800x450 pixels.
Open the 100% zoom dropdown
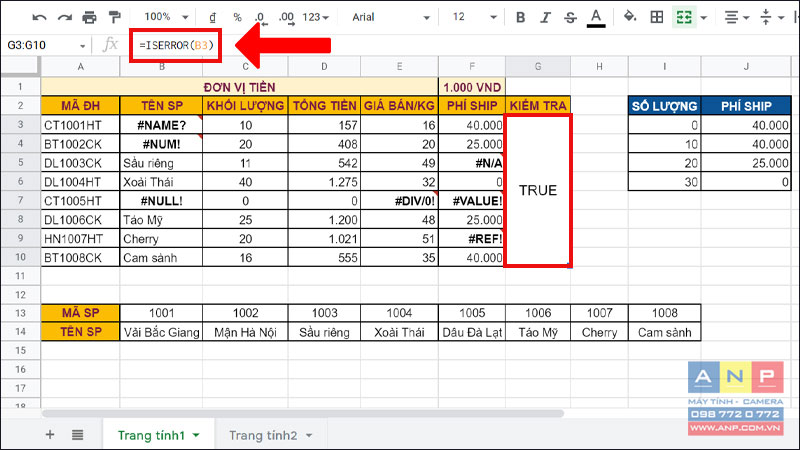166,17
